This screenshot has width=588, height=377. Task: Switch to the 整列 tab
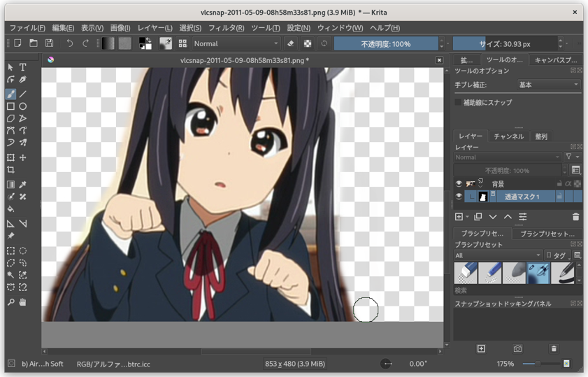541,136
